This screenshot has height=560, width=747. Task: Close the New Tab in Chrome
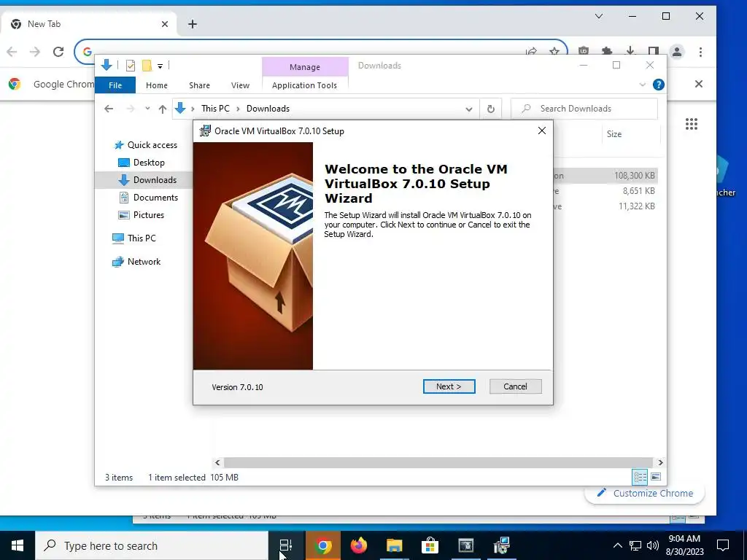coord(165,24)
